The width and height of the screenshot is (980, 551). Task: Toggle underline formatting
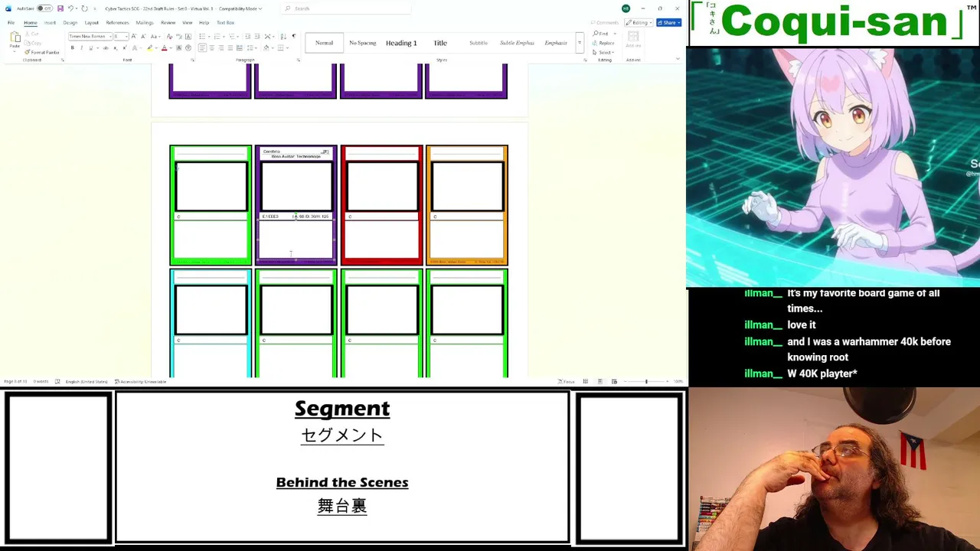point(91,47)
